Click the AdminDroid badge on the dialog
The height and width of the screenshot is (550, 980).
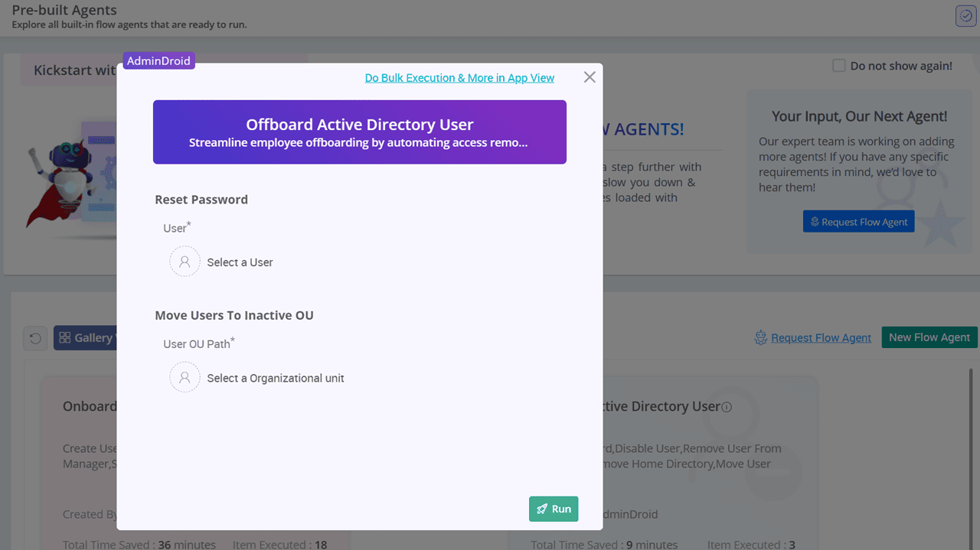pos(158,59)
